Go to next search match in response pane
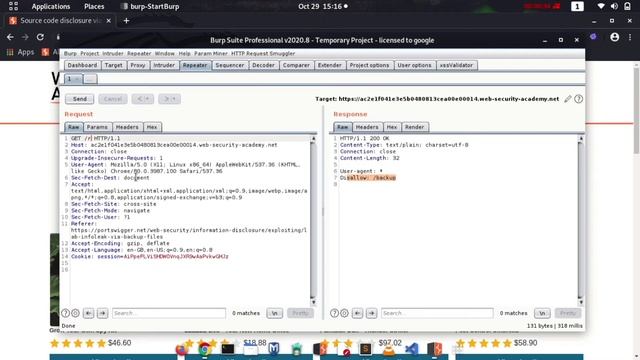The height and width of the screenshot is (360, 640). [371, 313]
